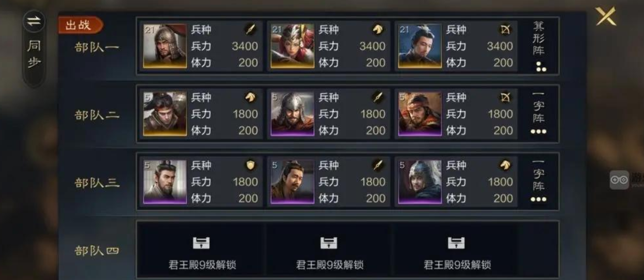644x280 pixels.
Task: Open the level 21 helmeted general portrait
Action: click(165, 46)
